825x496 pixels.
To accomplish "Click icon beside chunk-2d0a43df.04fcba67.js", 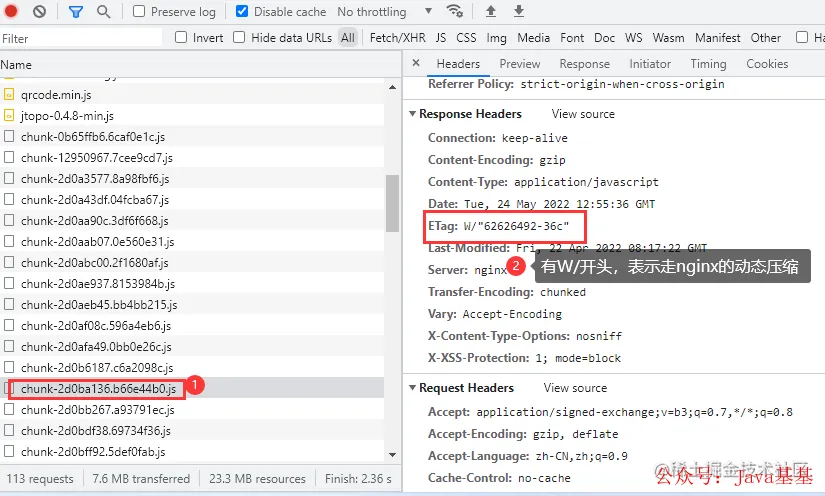I will (x=9, y=199).
